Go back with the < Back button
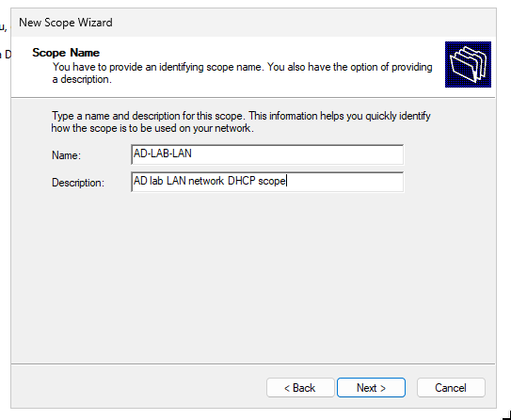511x420 pixels. pos(300,388)
